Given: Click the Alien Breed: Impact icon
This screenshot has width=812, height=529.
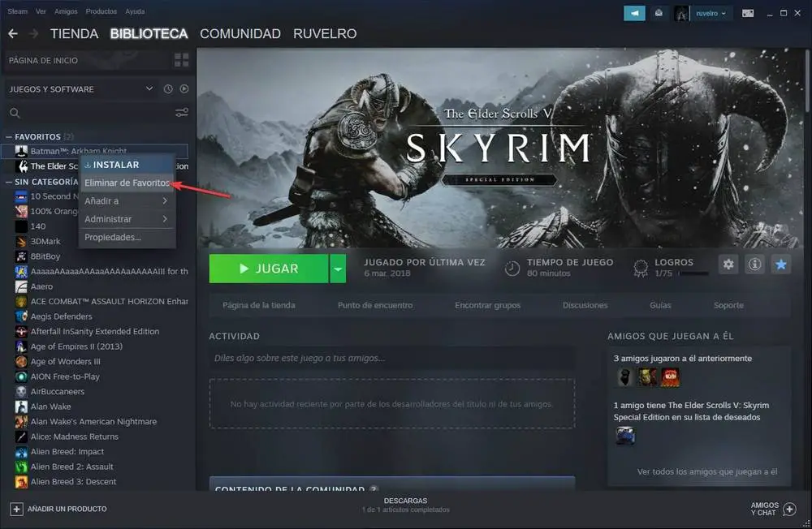Looking at the screenshot, I should [21, 451].
